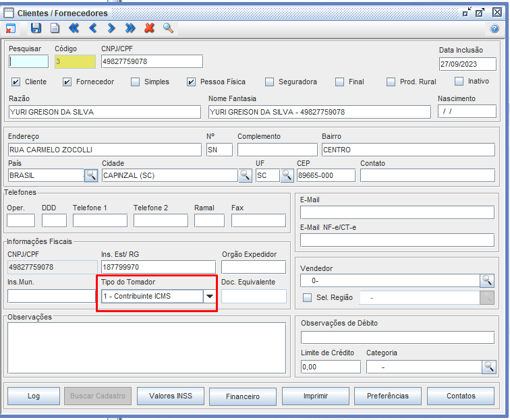Image resolution: width=510 pixels, height=420 pixels.
Task: Click the Ins.Mun. field
Action: (x=51, y=296)
